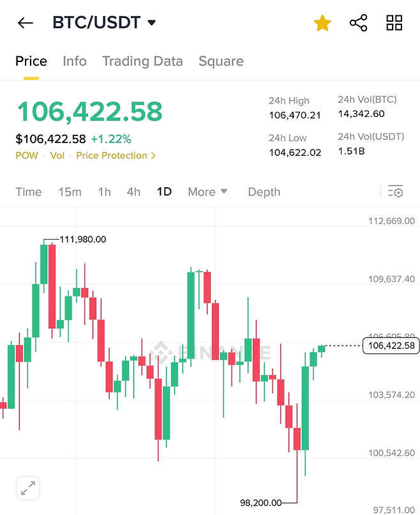The height and width of the screenshot is (515, 420).
Task: Expand the More timeframes dropdown
Action: (x=207, y=192)
